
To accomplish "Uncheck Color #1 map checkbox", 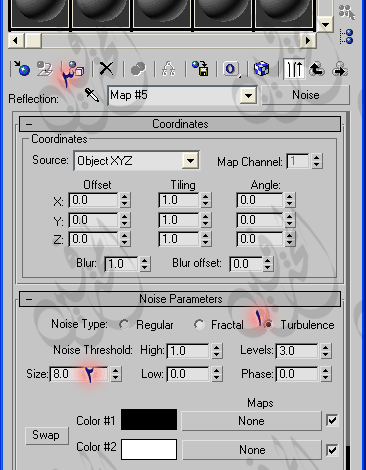I will click(332, 420).
